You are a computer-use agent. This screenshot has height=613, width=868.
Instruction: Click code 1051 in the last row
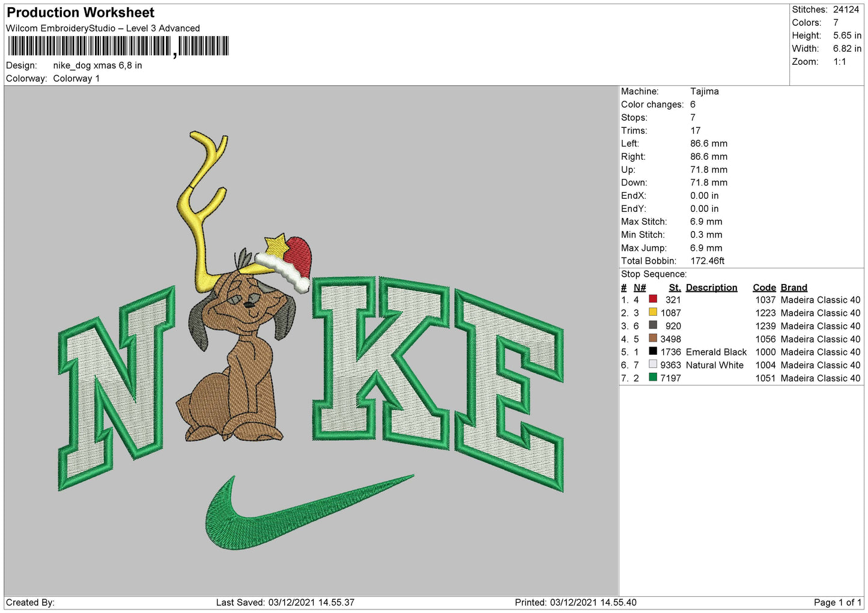click(765, 378)
